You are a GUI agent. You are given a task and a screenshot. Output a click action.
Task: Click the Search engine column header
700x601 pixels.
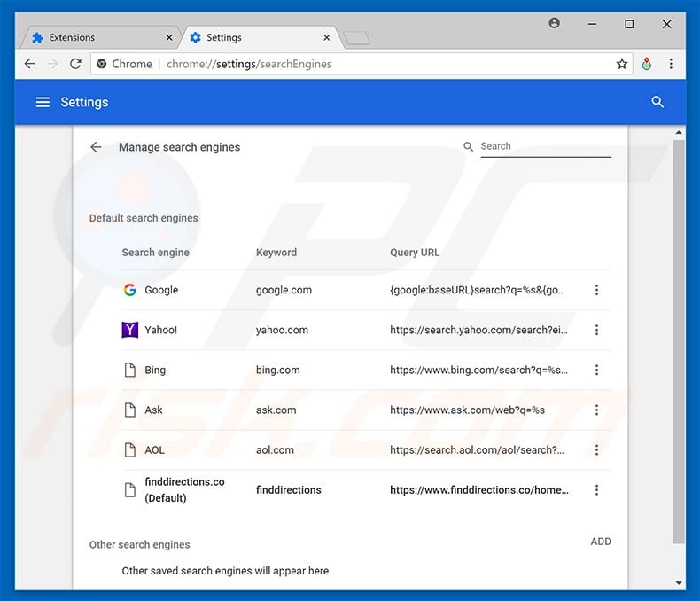155,253
